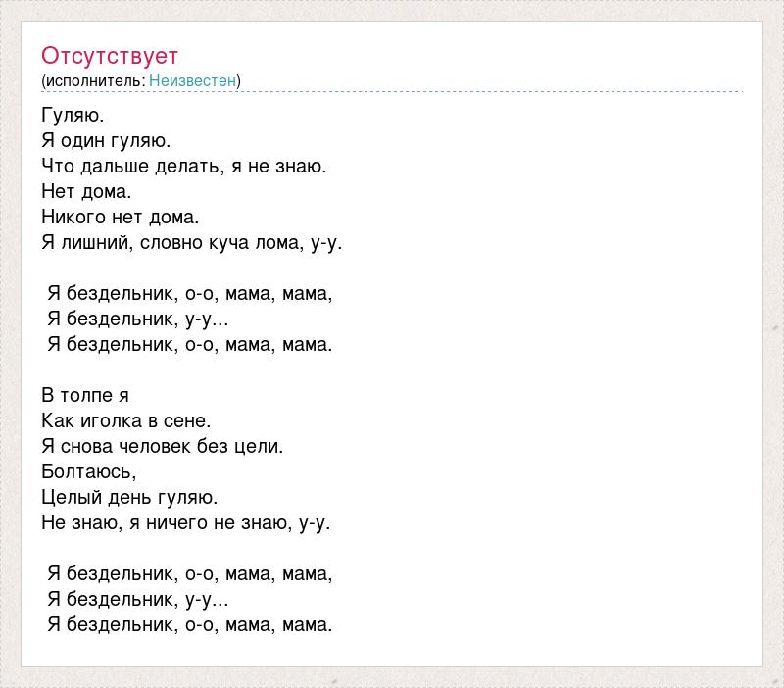Click the lyric "Целый день гуляю."

click(129, 497)
